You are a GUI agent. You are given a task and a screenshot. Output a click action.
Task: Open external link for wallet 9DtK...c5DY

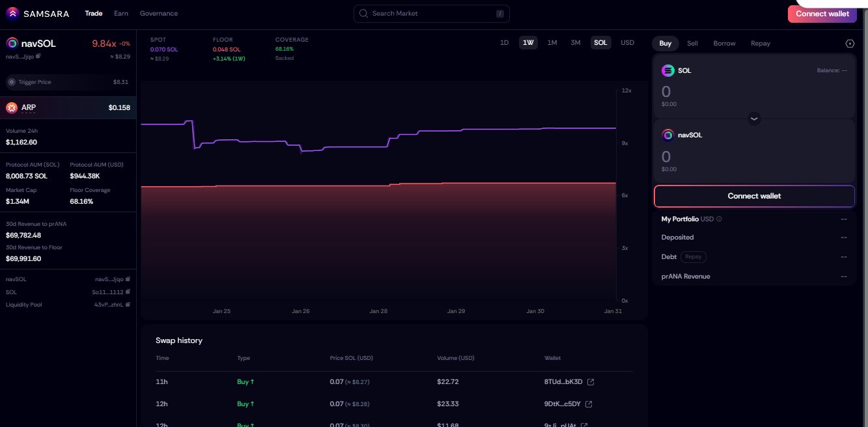[x=589, y=404]
